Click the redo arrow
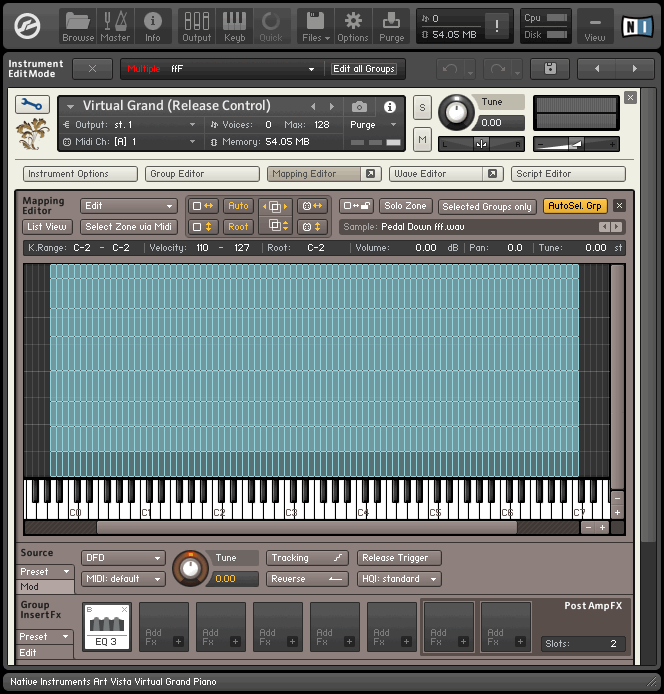 click(498, 69)
